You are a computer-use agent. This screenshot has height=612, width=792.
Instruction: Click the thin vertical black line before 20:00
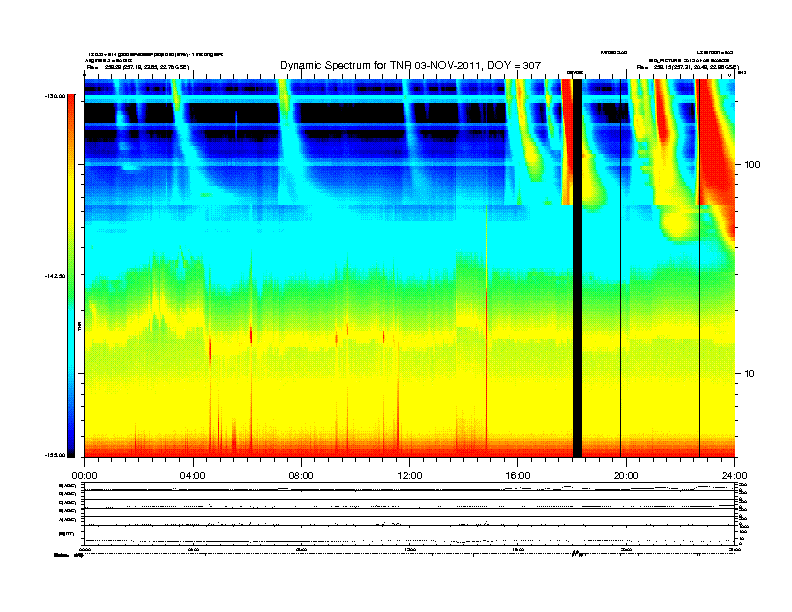point(620,268)
